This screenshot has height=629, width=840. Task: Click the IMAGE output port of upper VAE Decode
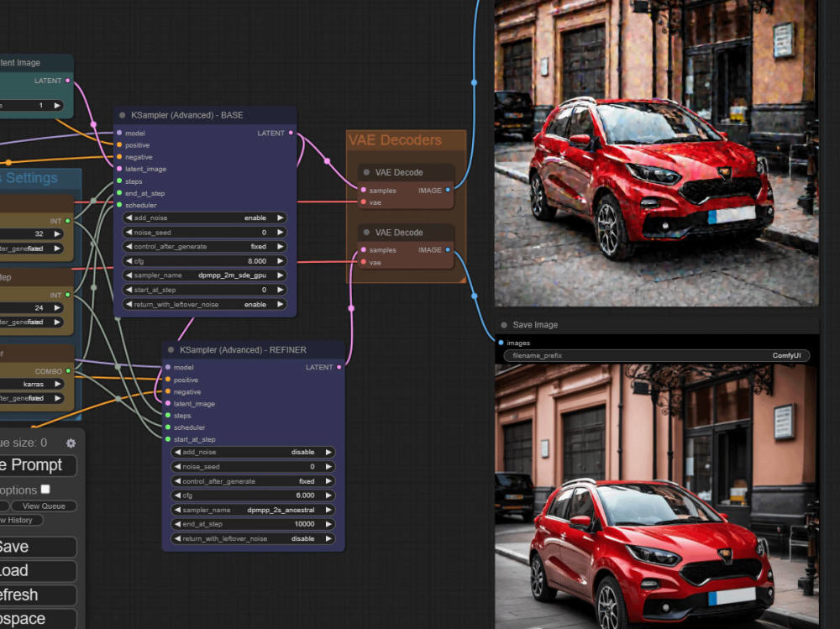pyautogui.click(x=448, y=190)
